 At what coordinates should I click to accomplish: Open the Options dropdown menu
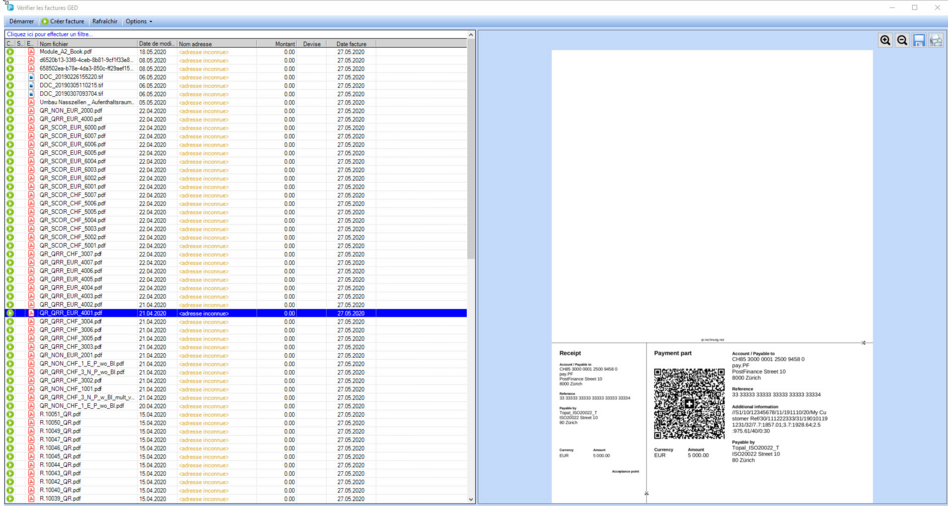138,21
